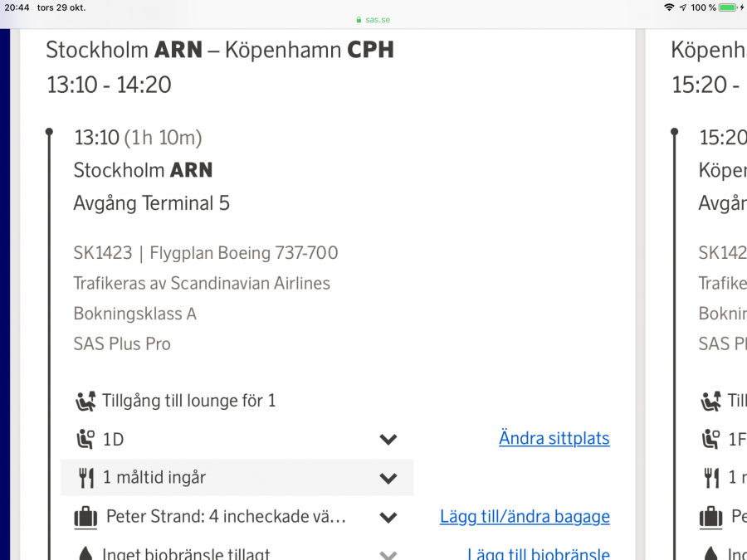Expand Peter Strand's checked baggage chevron
This screenshot has width=747, height=560.
pos(388,517)
